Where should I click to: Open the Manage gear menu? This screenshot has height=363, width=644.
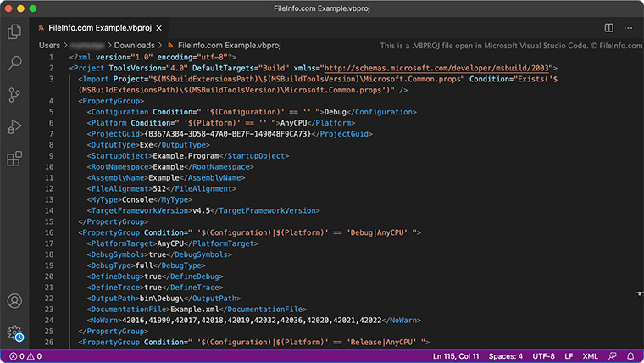point(14,332)
